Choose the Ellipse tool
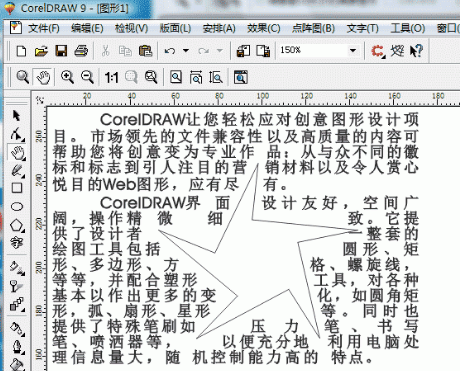The height and width of the screenshot is (371, 460). (17, 207)
